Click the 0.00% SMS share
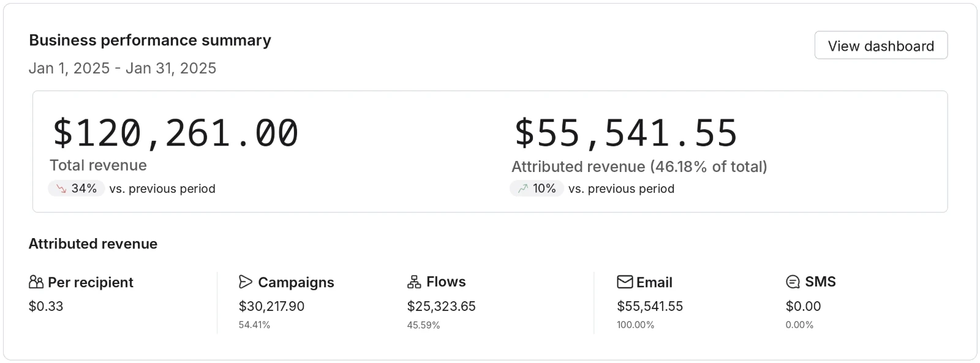The width and height of the screenshot is (980, 363). point(799,325)
